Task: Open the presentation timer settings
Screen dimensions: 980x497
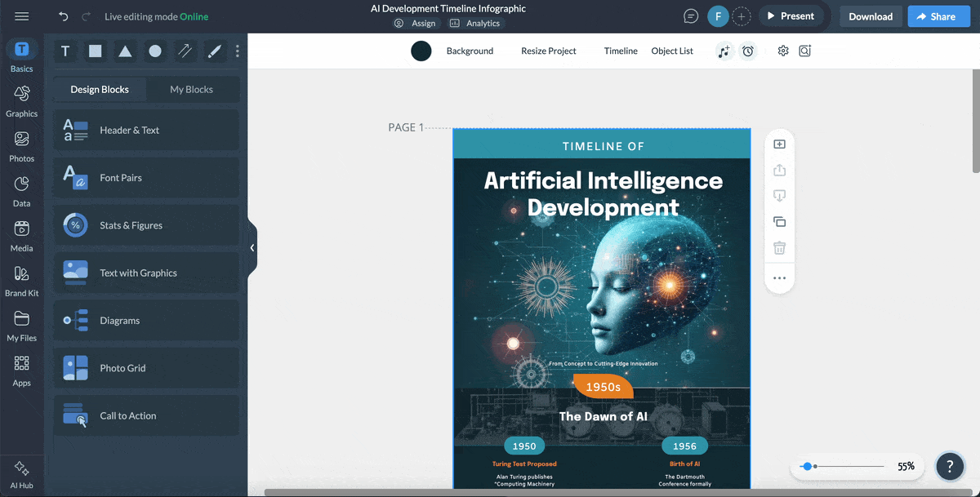Action: (748, 51)
